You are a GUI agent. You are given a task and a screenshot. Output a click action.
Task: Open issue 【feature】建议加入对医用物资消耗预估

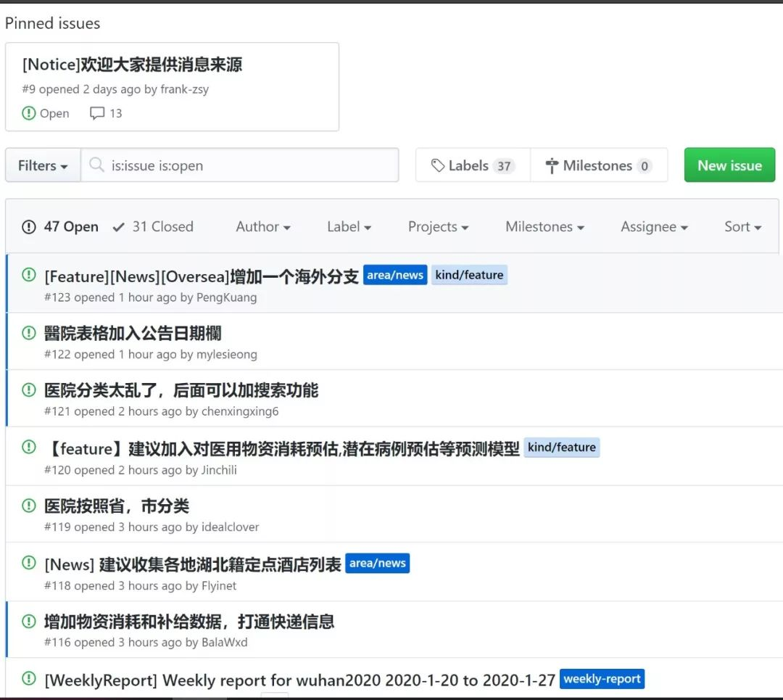tap(282, 449)
